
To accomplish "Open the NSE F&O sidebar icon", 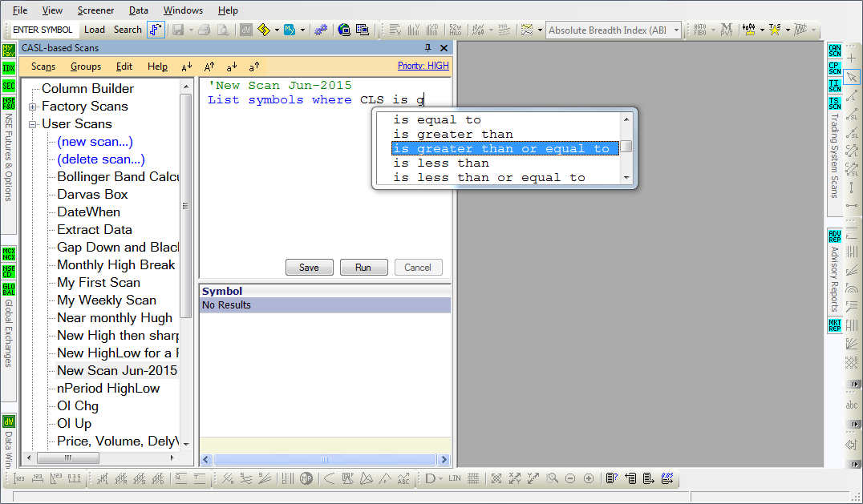I will pos(8,103).
